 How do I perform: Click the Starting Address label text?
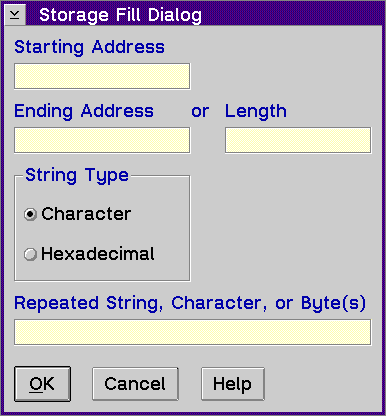click(89, 47)
